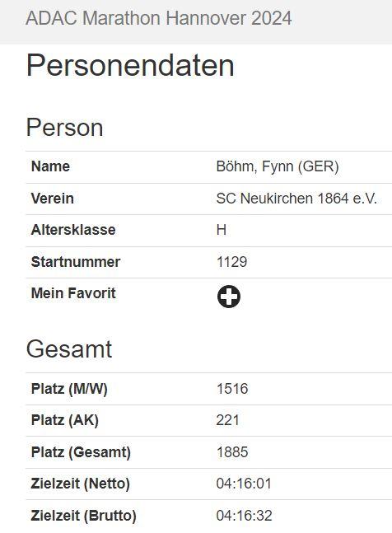The width and height of the screenshot is (392, 533).
Task: Click the Zielzeit (Netto) row label
Action: [80, 484]
